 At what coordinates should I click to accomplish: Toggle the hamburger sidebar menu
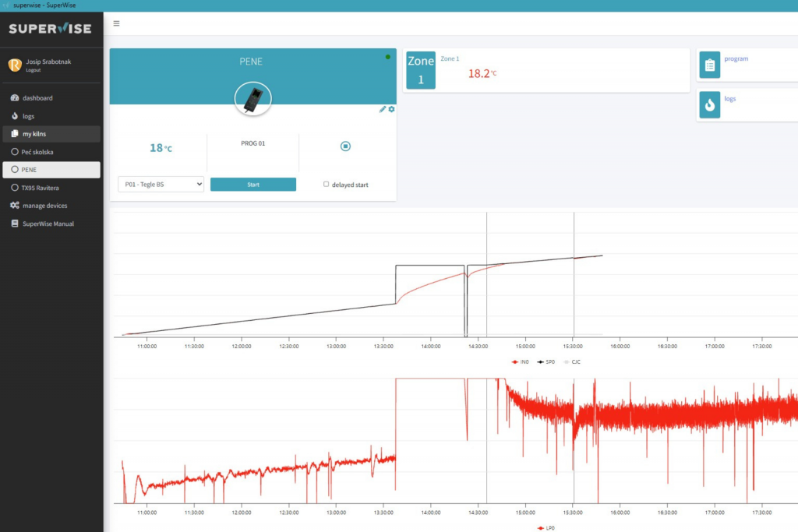pos(116,23)
